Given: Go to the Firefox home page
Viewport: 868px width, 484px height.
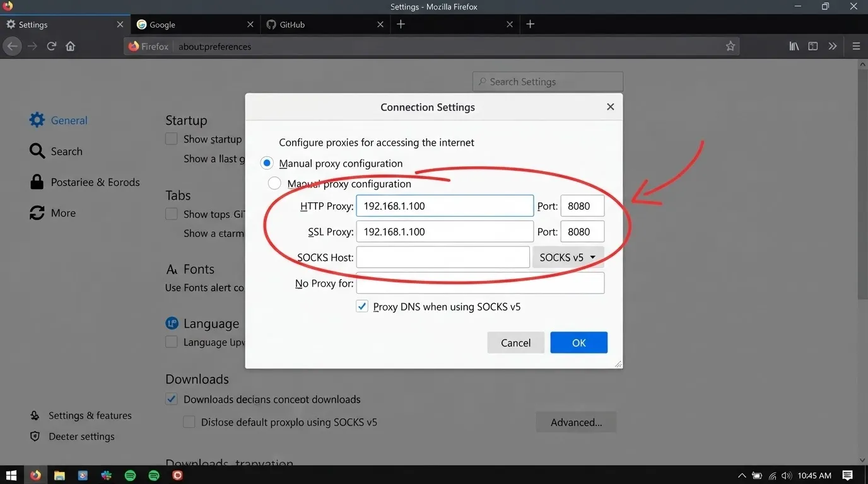Looking at the screenshot, I should [71, 46].
